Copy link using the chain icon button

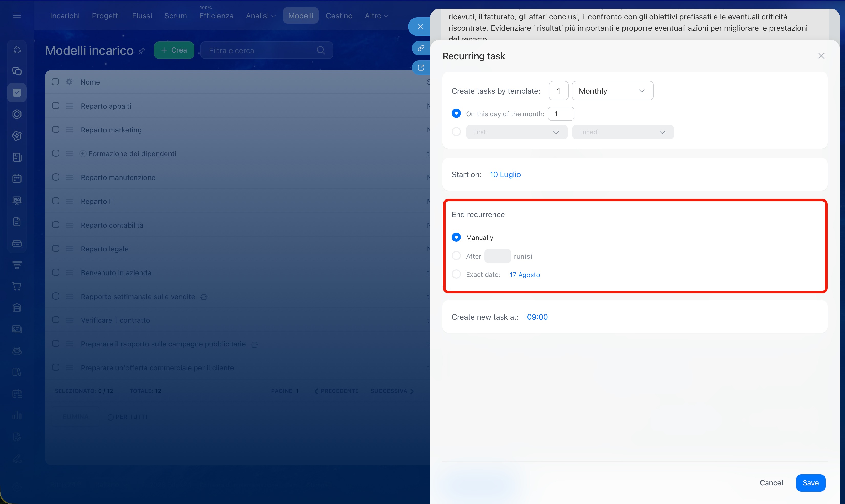(421, 48)
